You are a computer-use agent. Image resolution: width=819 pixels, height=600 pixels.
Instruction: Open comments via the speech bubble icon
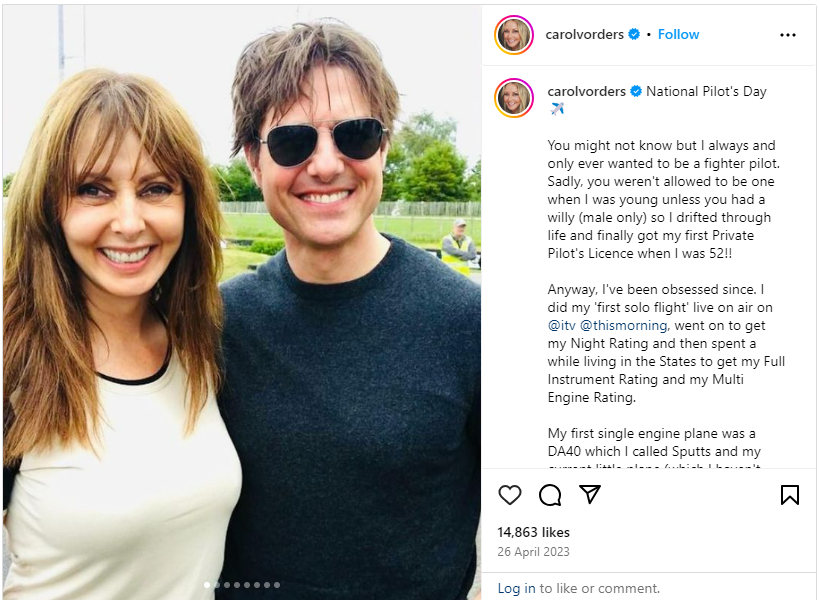tap(550, 495)
